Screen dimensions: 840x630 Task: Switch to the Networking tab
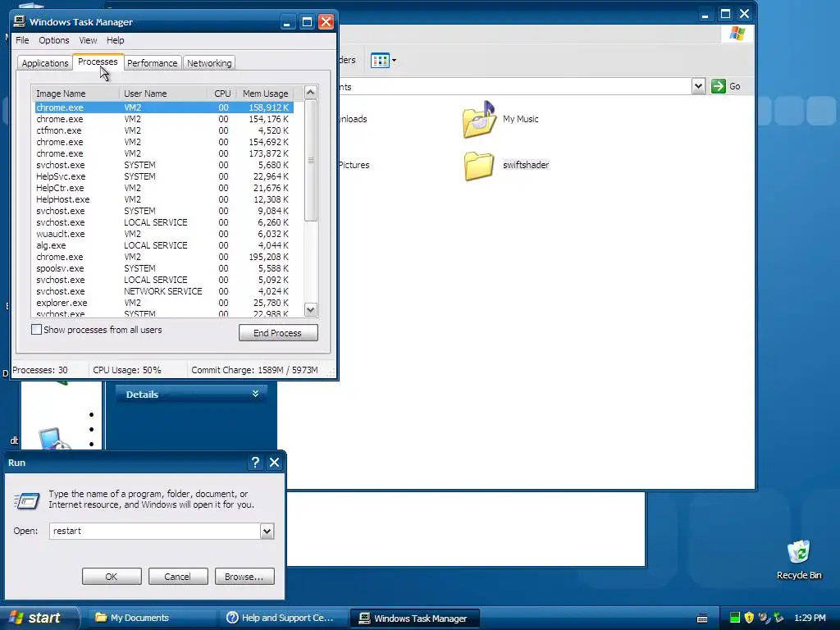[x=209, y=63]
